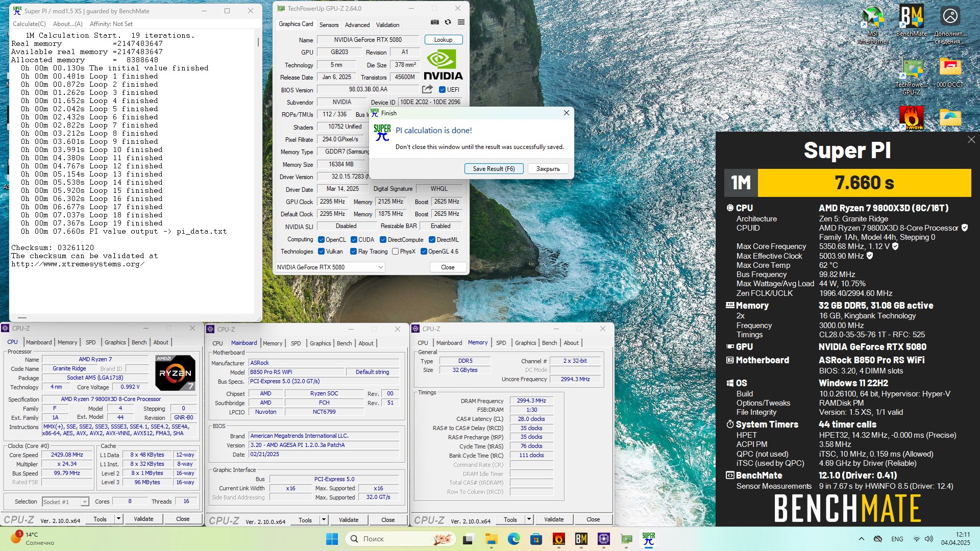This screenshot has height=551, width=980.
Task: Open the TechPowerUp GPU-Z desktop shortcut
Action: tap(911, 77)
